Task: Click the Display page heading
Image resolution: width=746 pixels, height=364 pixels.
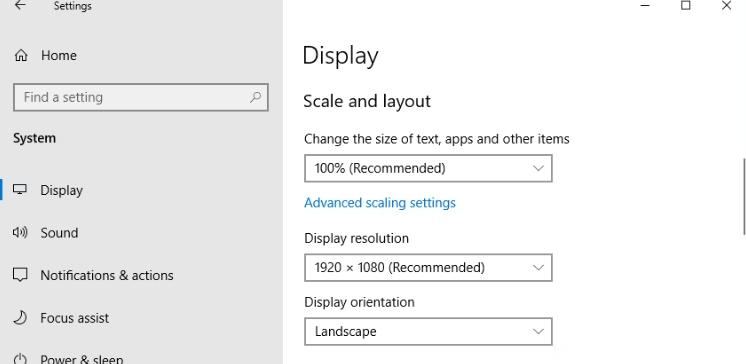Action: click(340, 56)
